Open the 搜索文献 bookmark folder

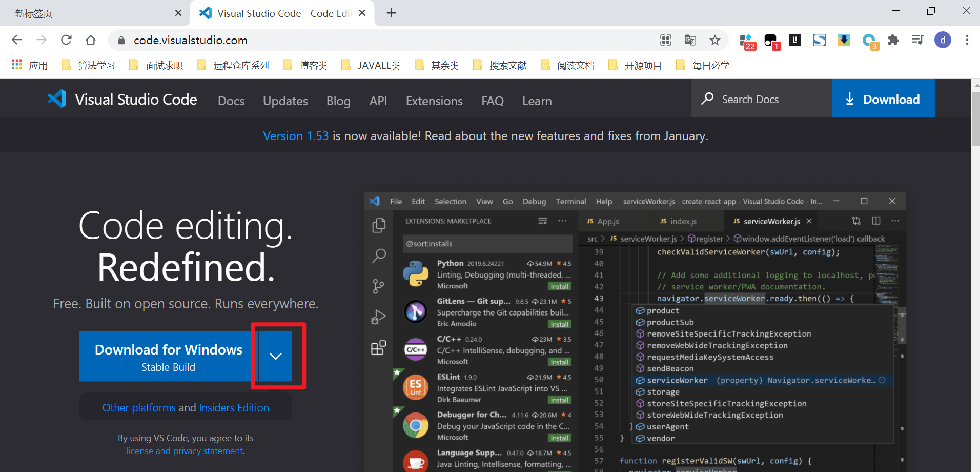[x=500, y=65]
